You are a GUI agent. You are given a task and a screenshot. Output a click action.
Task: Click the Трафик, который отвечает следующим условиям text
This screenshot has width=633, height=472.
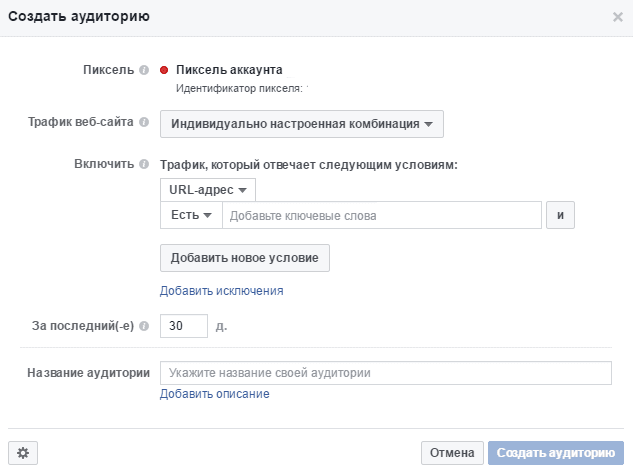pyautogui.click(x=309, y=165)
